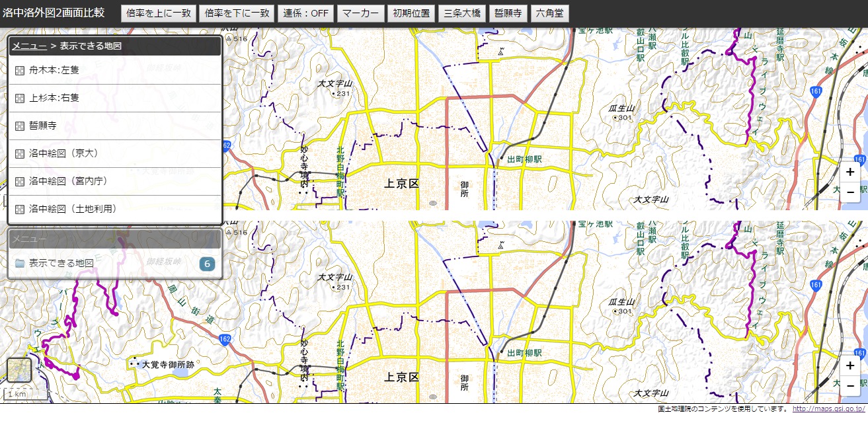Select the 上杉本:右隻 map layer
868x425 pixels.
114,98
